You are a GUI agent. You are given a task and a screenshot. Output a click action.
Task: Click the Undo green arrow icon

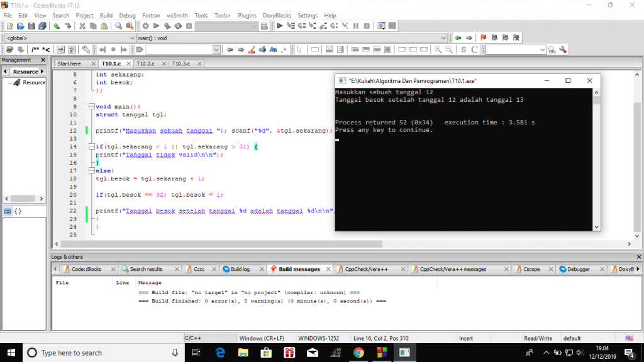point(57,26)
